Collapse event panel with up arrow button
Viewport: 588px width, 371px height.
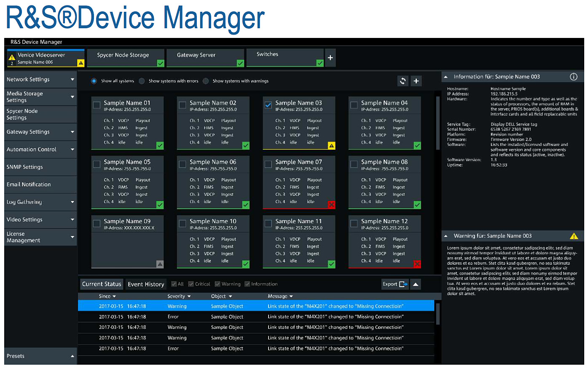[416, 284]
